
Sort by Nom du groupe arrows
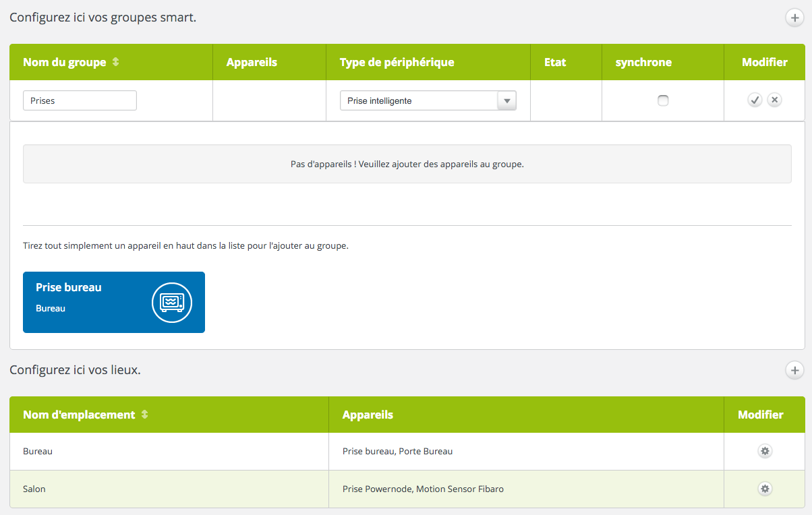pyautogui.click(x=115, y=62)
